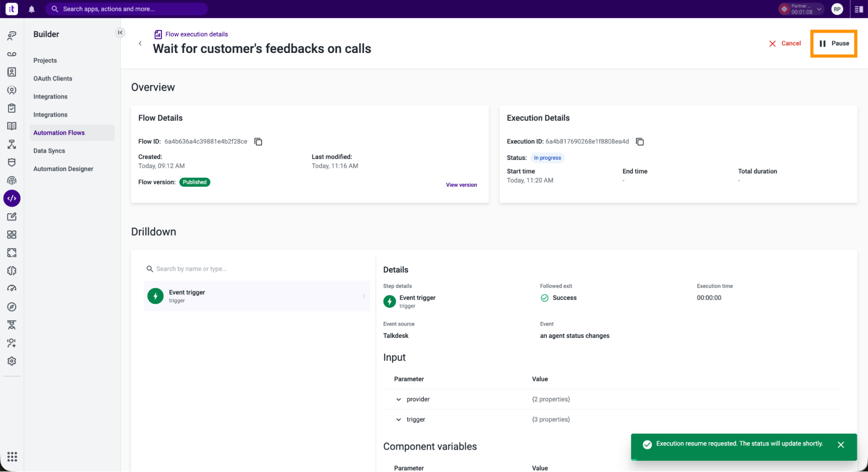Open the clipboard checkmark icon in sidebar
The height and width of the screenshot is (472, 868).
[12, 108]
